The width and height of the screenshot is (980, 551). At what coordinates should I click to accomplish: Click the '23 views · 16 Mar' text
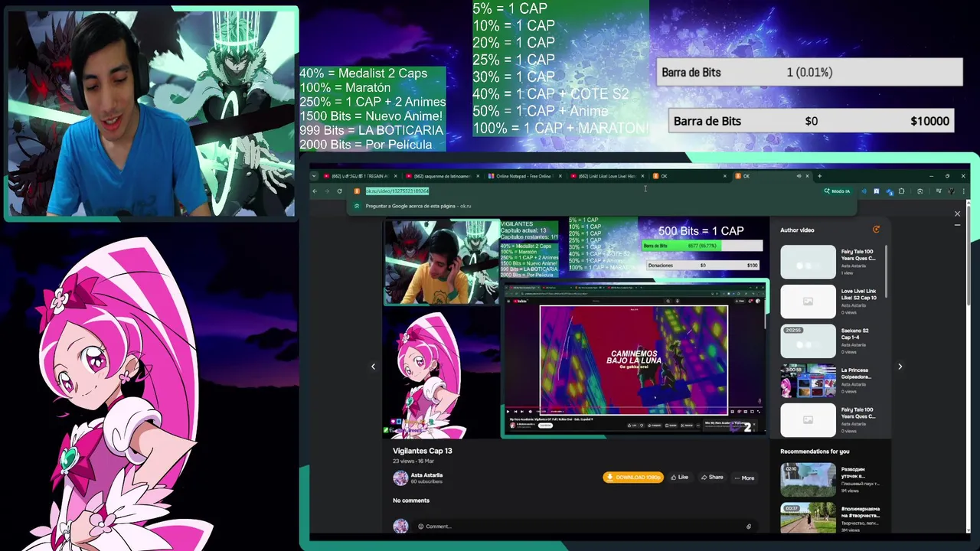coord(413,461)
